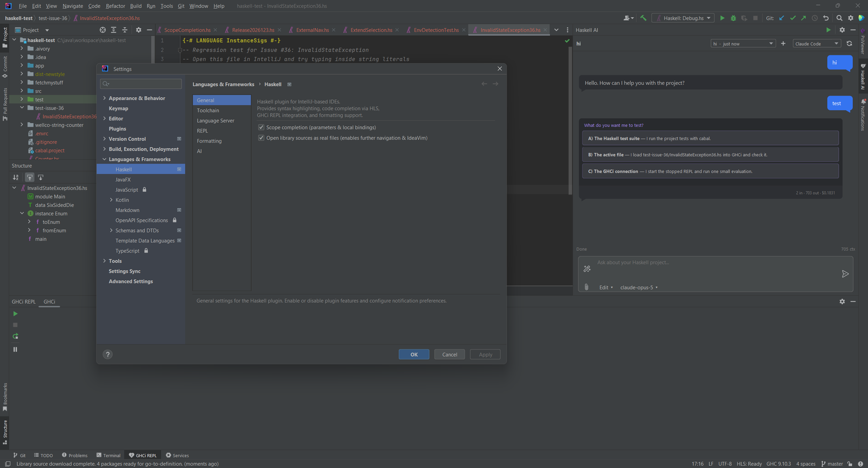Click Git update project arrow icon
Viewport: 868px width, 468px height.
(x=782, y=18)
